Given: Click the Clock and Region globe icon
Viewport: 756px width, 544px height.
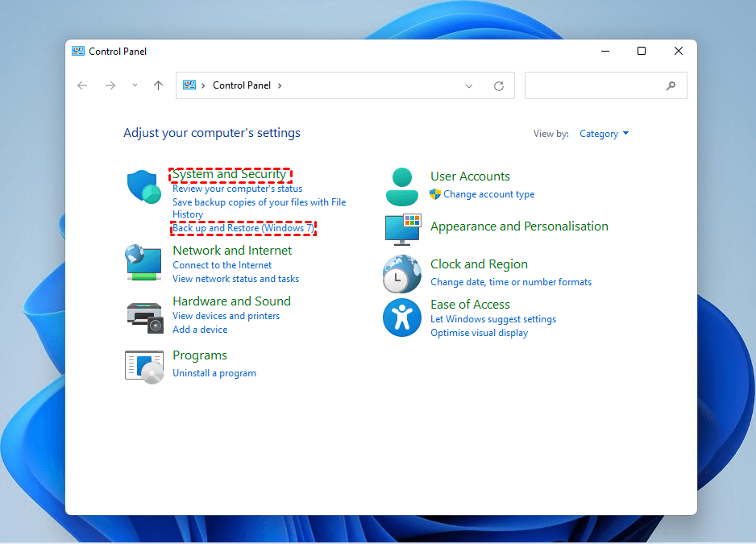Looking at the screenshot, I should pos(402,274).
